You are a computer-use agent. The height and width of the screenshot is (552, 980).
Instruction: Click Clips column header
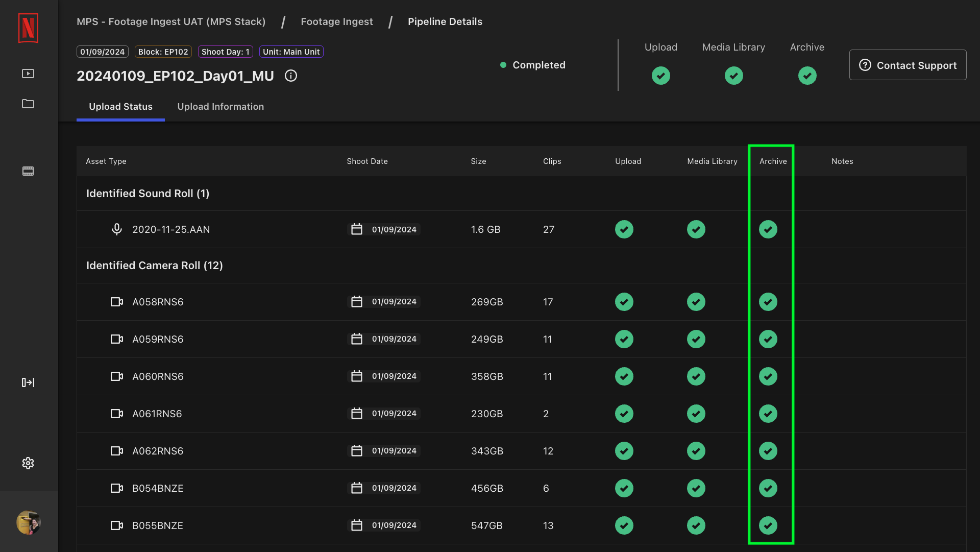[552, 161]
